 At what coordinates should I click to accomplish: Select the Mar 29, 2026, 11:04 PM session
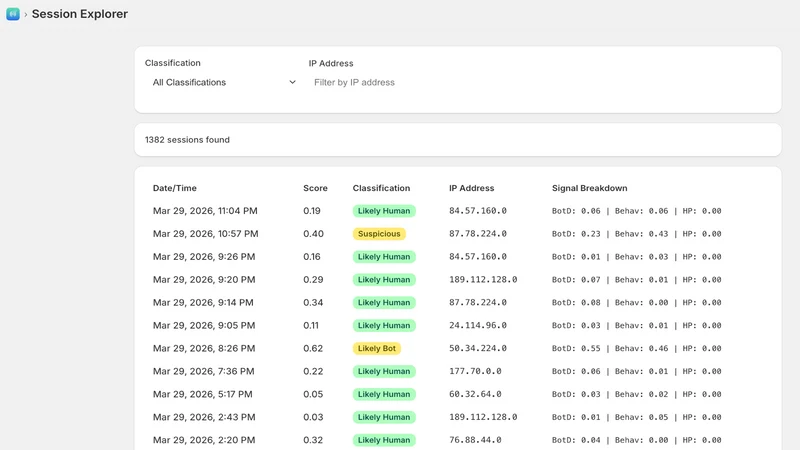(x=458, y=211)
